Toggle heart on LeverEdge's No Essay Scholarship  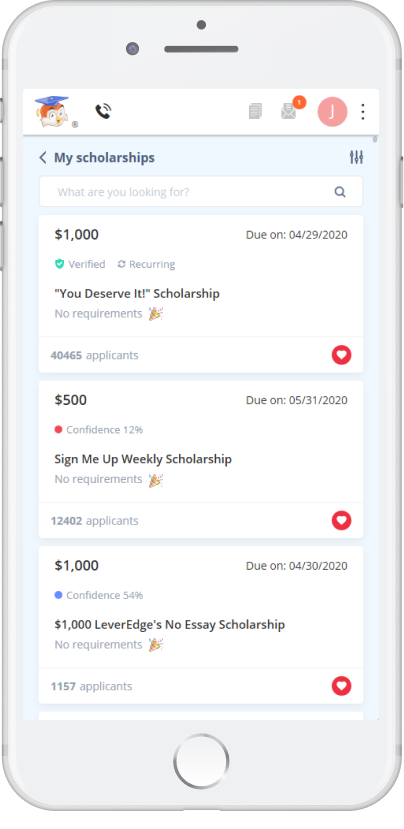[342, 686]
